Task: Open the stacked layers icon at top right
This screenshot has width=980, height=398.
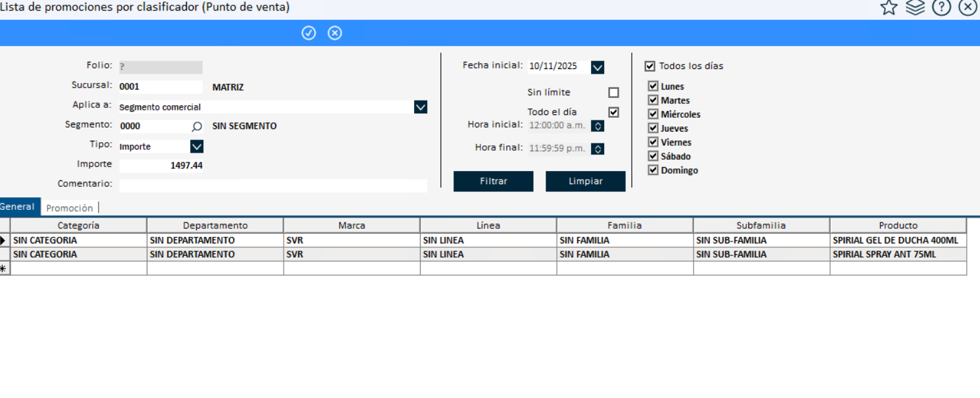Action: pos(915,7)
